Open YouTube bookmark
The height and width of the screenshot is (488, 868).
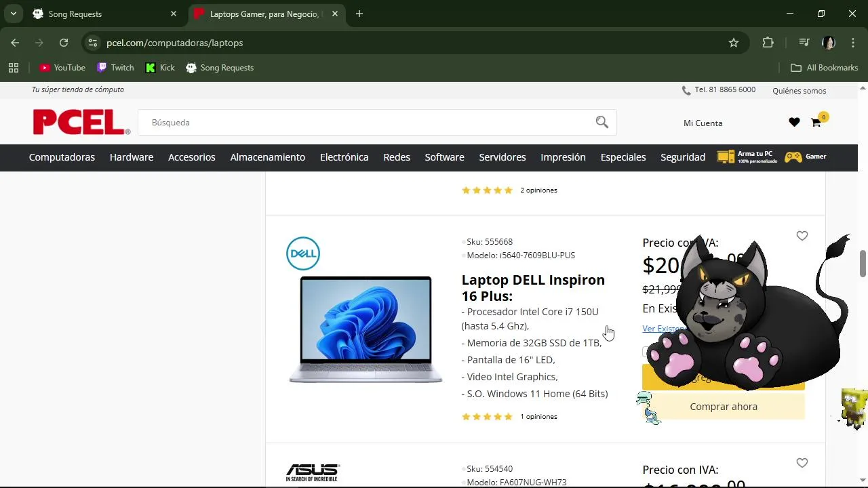[x=62, y=68]
